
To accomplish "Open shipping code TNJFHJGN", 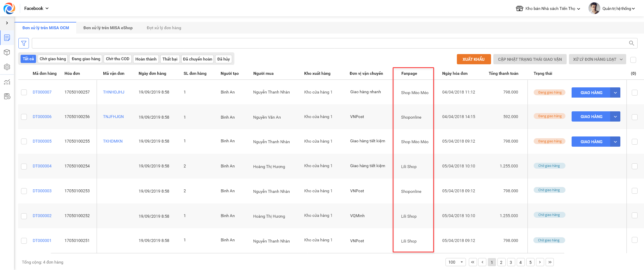I will pyautogui.click(x=113, y=117).
